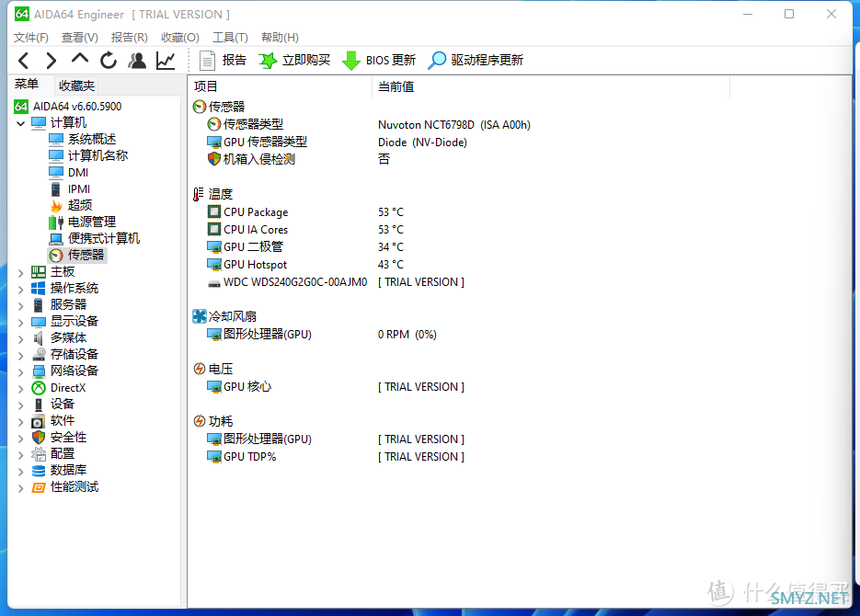Select the CPU Package temperature row
Viewport: 860px width, 616px height.
point(256,212)
